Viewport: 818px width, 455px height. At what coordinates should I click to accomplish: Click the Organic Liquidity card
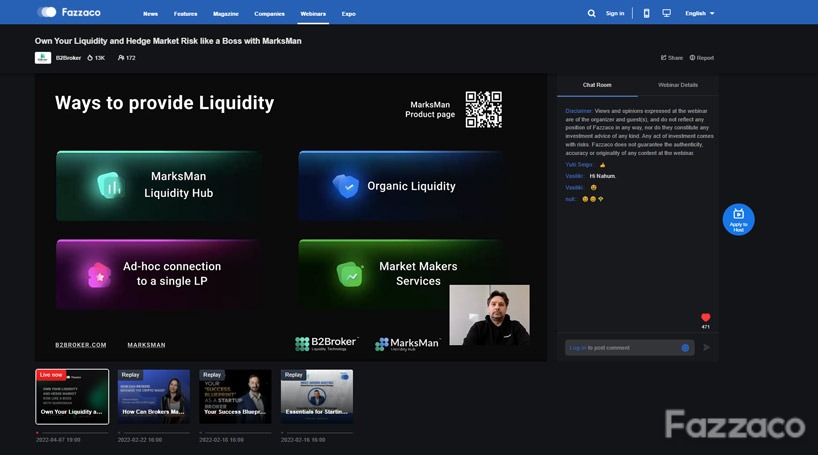pyautogui.click(x=402, y=186)
